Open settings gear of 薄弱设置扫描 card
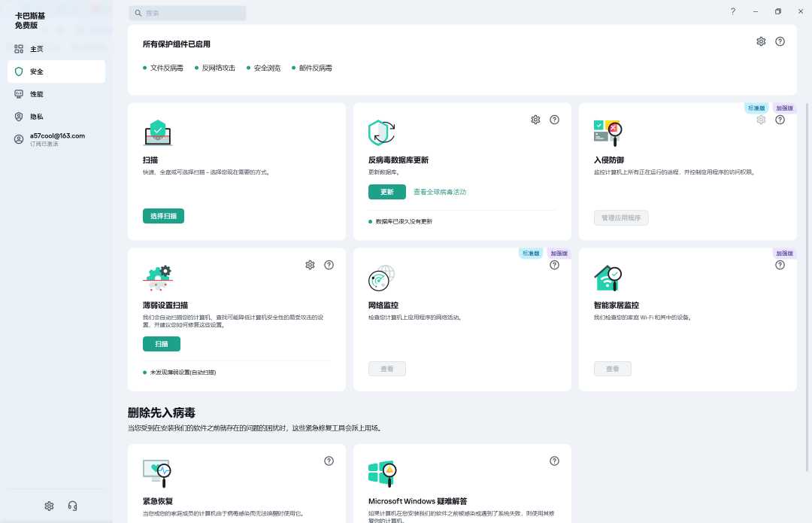 tap(310, 265)
